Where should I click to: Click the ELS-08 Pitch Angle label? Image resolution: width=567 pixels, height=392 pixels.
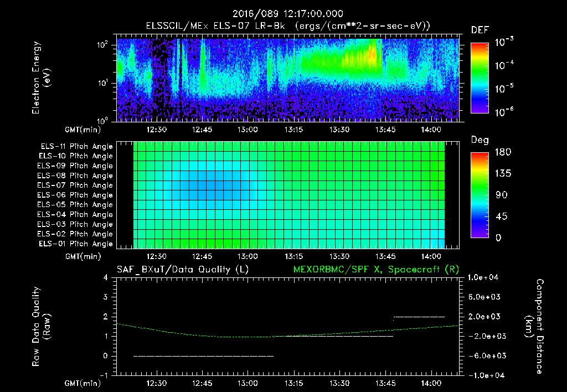coord(75,176)
